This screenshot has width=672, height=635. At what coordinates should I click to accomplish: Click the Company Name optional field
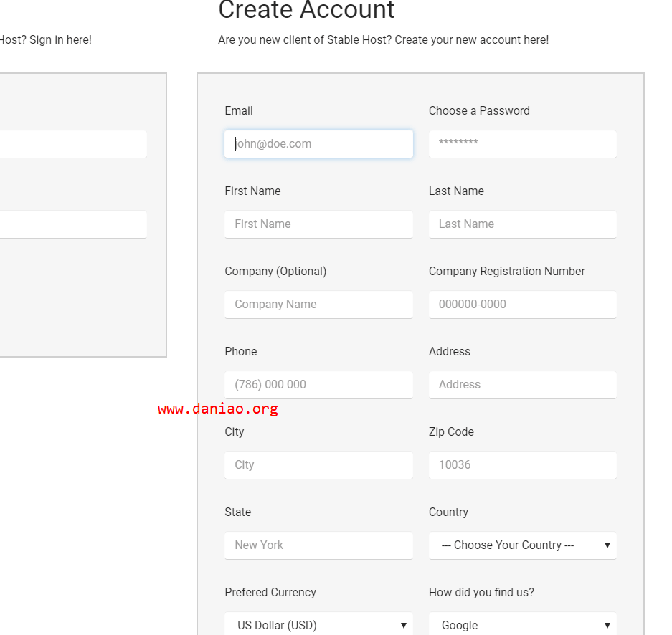point(318,305)
